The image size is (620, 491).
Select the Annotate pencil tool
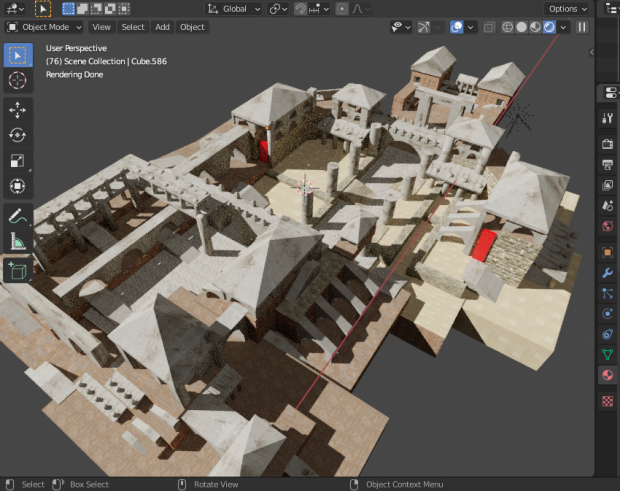[x=18, y=215]
